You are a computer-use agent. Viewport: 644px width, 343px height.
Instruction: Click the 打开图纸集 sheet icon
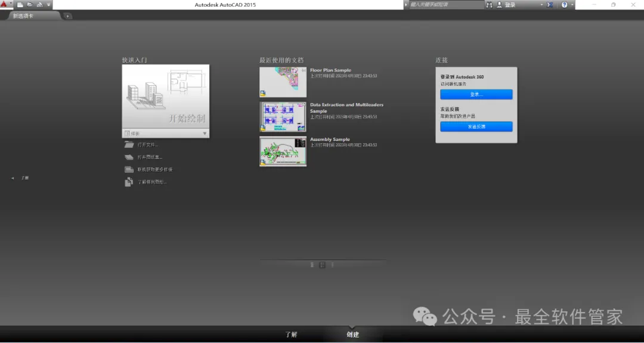point(129,157)
